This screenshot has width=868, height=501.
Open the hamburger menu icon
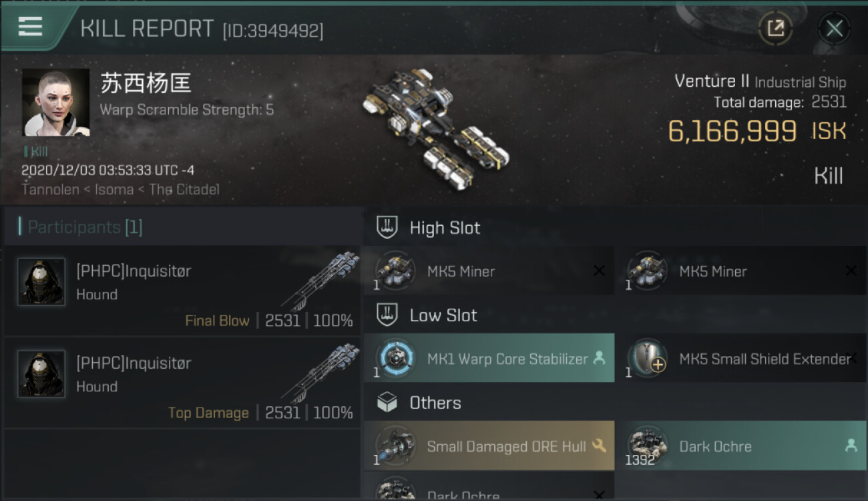(30, 27)
